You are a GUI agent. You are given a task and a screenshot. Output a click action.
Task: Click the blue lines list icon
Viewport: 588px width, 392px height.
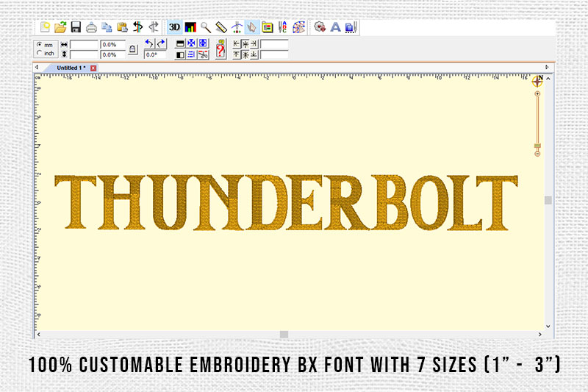191,54
